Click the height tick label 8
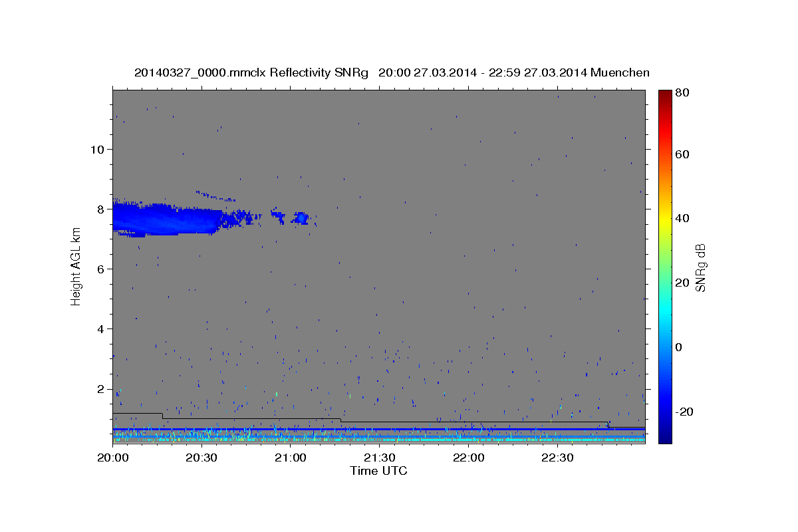798x532 pixels. (x=102, y=209)
